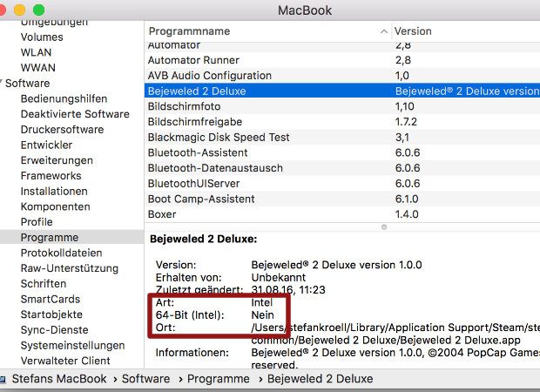Select the Bildschirmfoto row
Screen dimensions: 540x392
pyautogui.click(x=342, y=106)
